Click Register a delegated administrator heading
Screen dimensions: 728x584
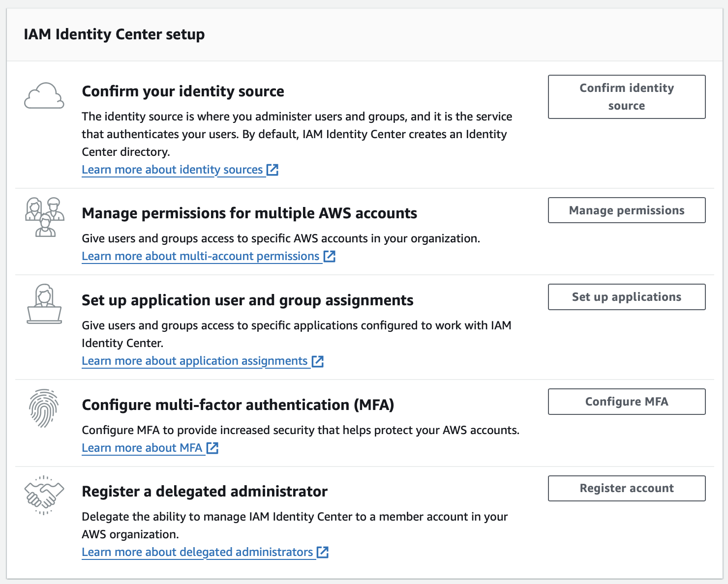tap(205, 492)
